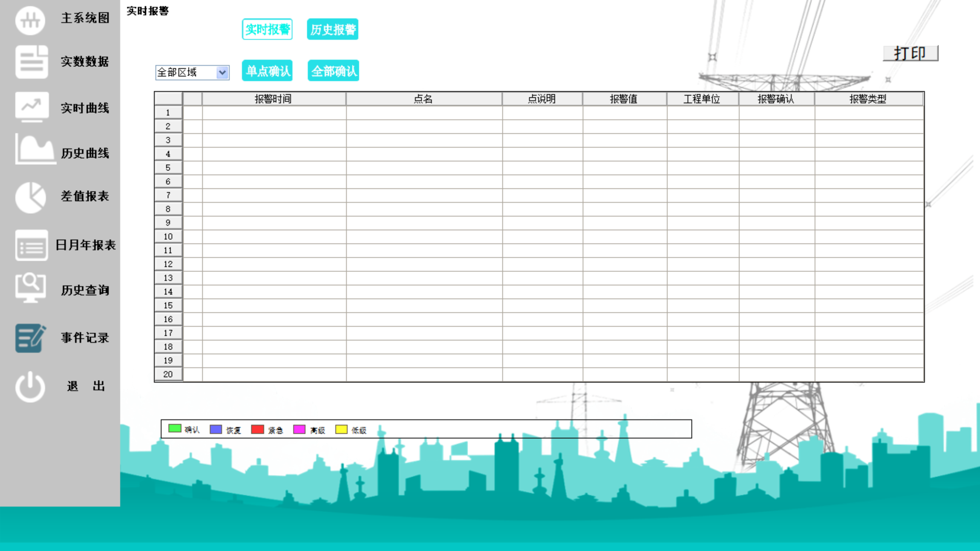Open the 主系统图 (main system diagram) view
Screen dimensions: 980x551
point(31,20)
